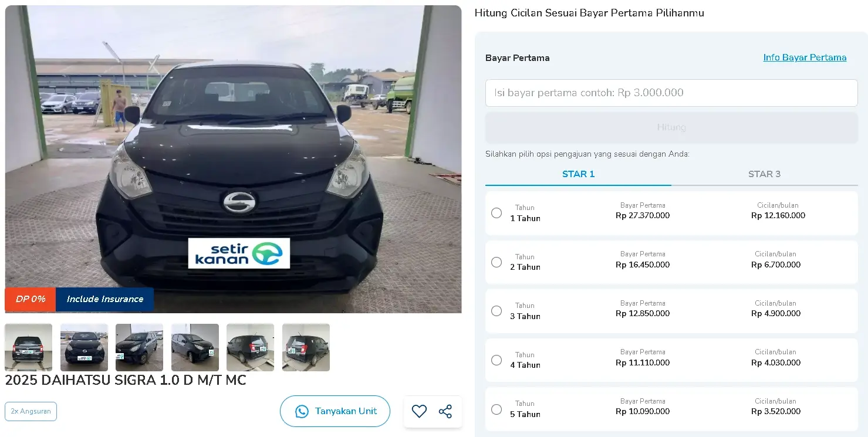This screenshot has width=868, height=437.
Task: Switch to the STAR 1 tab
Action: [x=578, y=174]
